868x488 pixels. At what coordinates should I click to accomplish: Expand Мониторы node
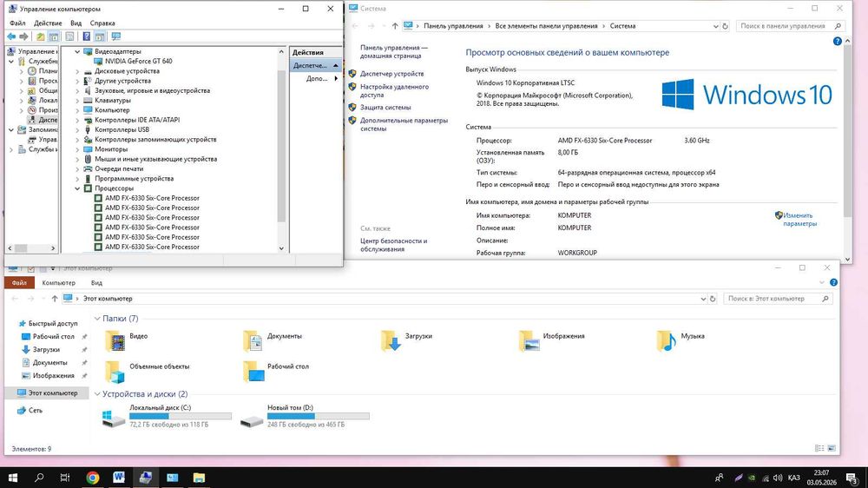(x=77, y=149)
